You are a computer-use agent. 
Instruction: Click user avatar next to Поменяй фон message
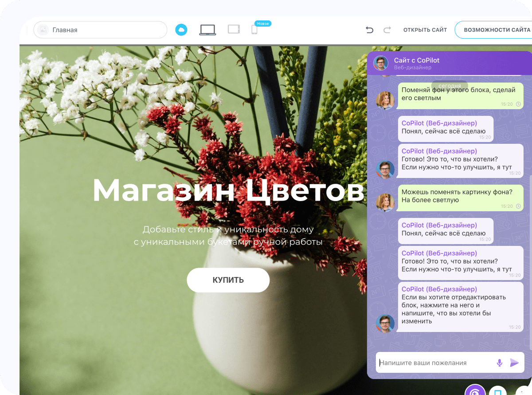point(385,100)
